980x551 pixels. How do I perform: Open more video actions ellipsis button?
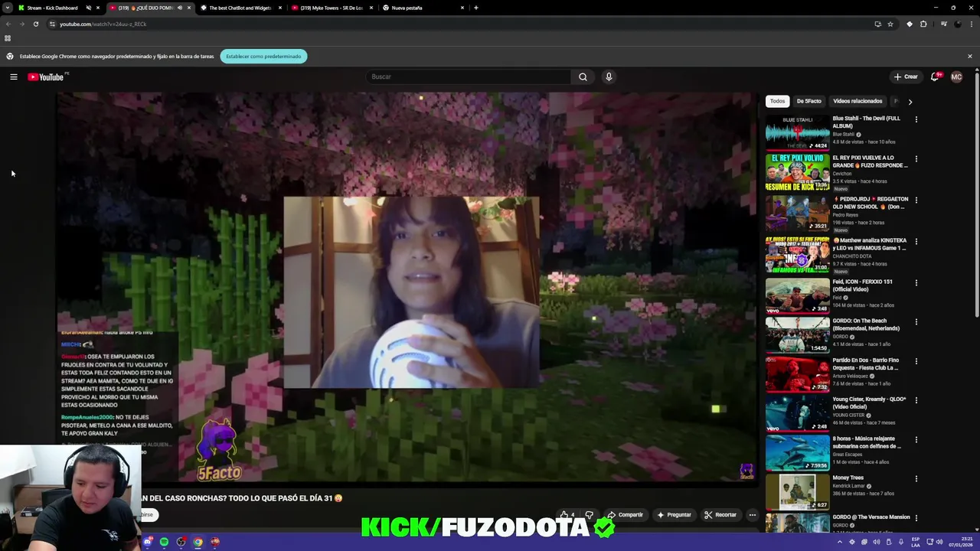pyautogui.click(x=752, y=515)
